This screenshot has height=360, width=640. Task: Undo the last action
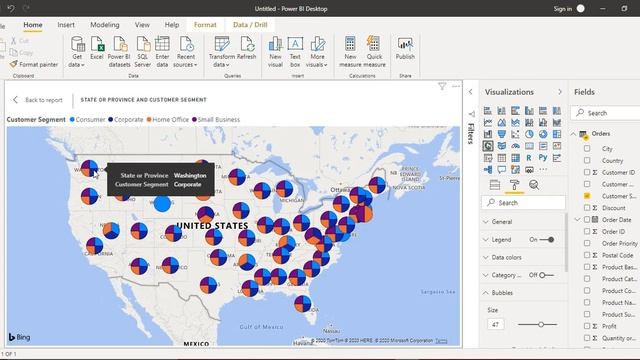pos(11,8)
